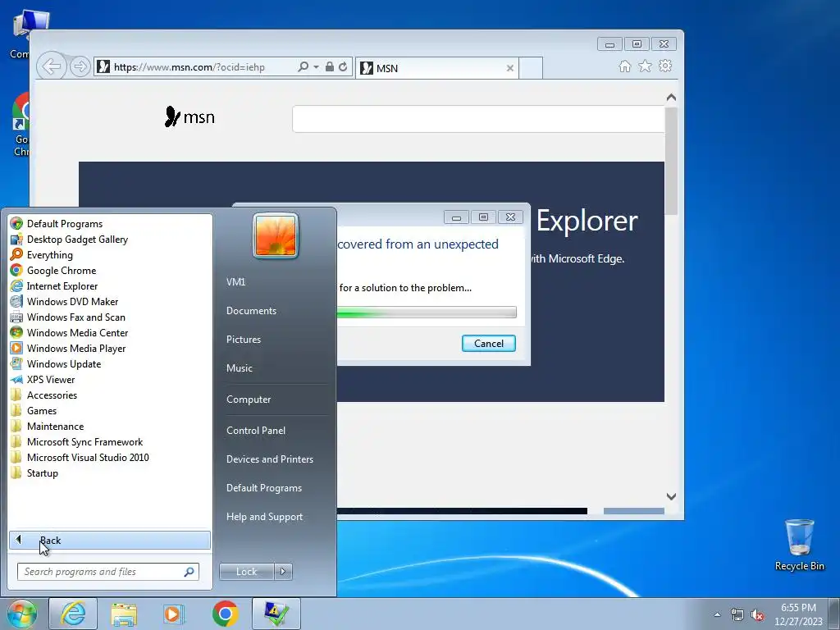The height and width of the screenshot is (630, 840).
Task: Open Help and Support
Action: (x=264, y=517)
